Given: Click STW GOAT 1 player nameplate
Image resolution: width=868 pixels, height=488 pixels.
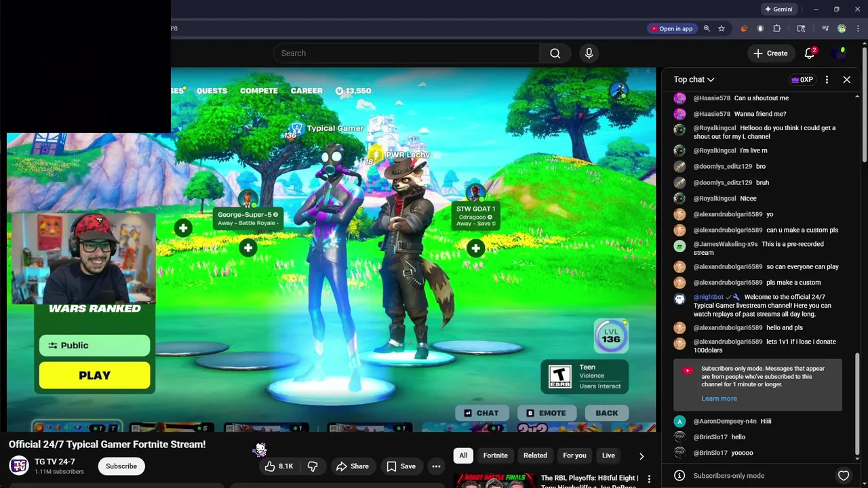Looking at the screenshot, I should [475, 216].
